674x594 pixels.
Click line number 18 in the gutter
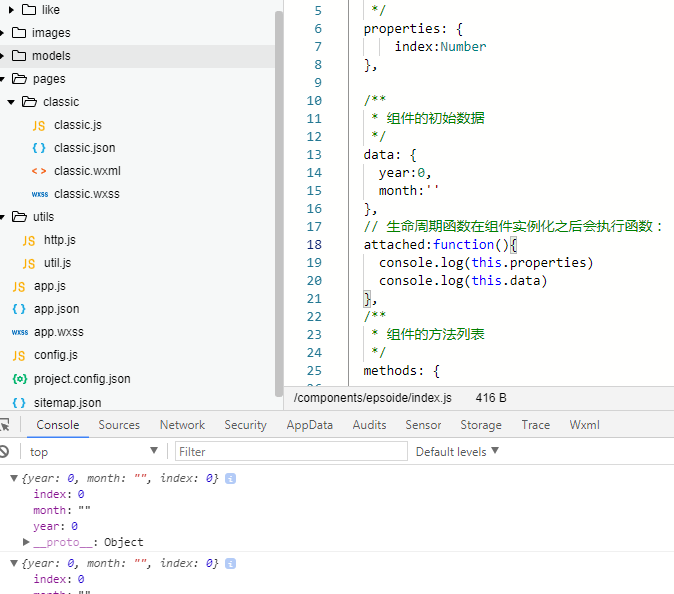coord(314,245)
